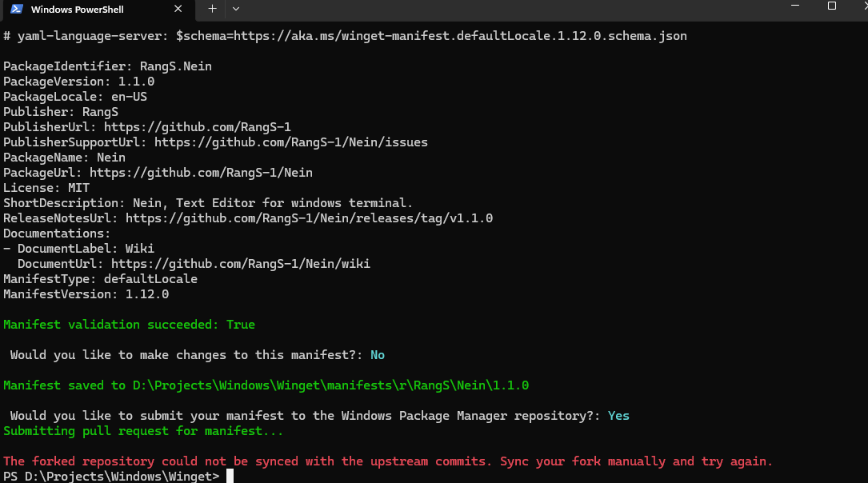
Task: Click the saved manifest path text
Action: (330, 385)
